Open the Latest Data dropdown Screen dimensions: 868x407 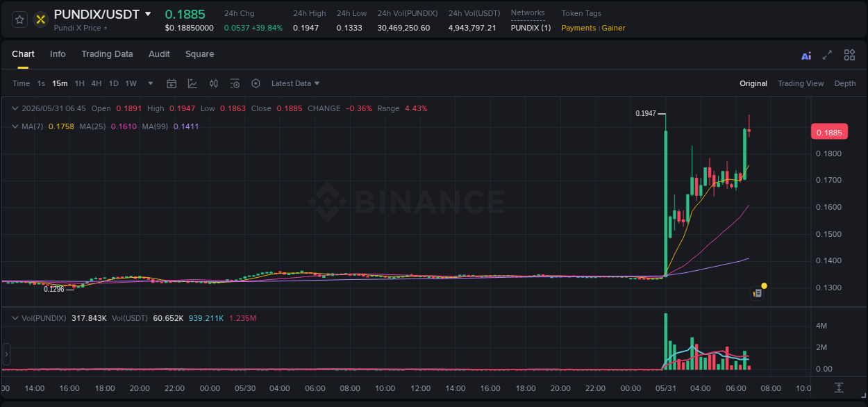pos(295,83)
